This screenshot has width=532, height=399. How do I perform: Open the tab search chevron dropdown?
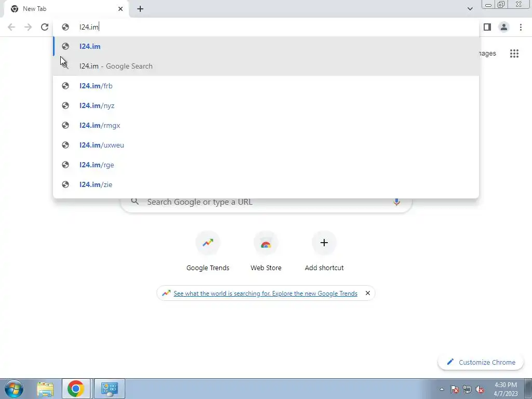[x=470, y=9]
